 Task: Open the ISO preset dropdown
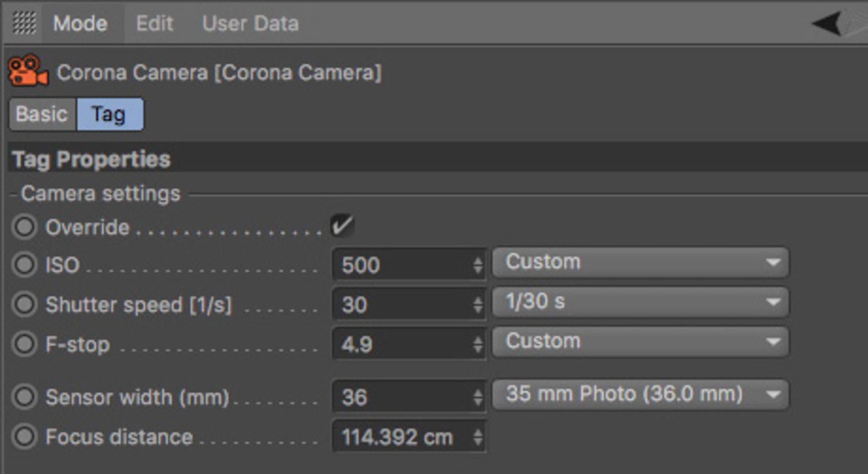pos(641,262)
